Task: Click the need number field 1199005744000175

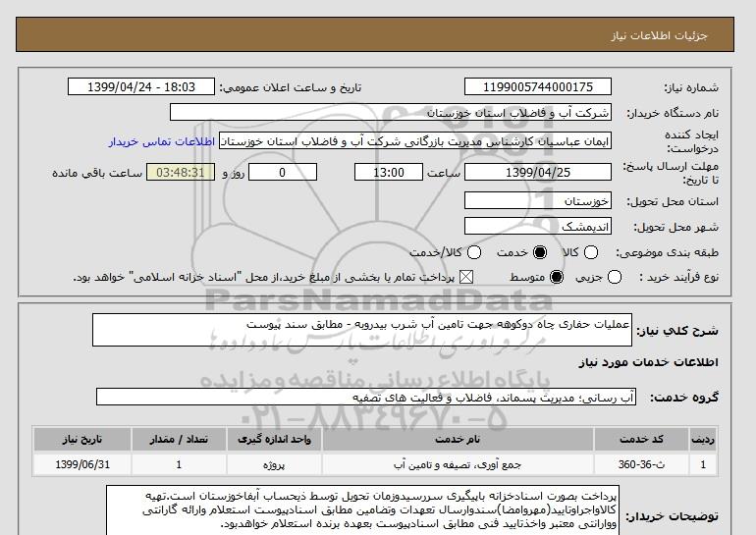Action: click(538, 87)
